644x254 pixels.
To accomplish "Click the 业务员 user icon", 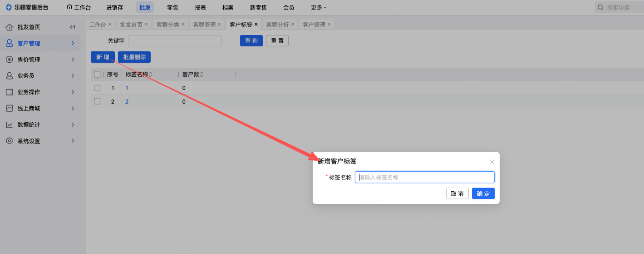I will click(x=9, y=76).
